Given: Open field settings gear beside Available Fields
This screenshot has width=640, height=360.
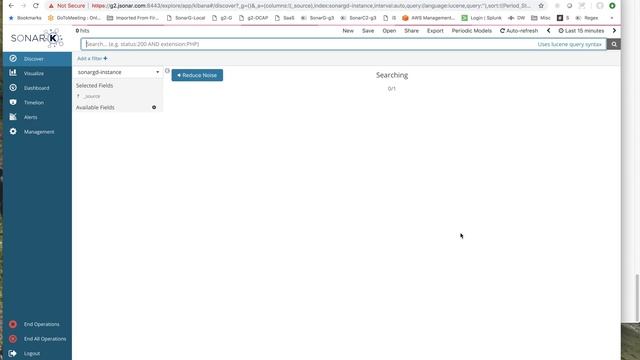Looking at the screenshot, I should pyautogui.click(x=154, y=107).
